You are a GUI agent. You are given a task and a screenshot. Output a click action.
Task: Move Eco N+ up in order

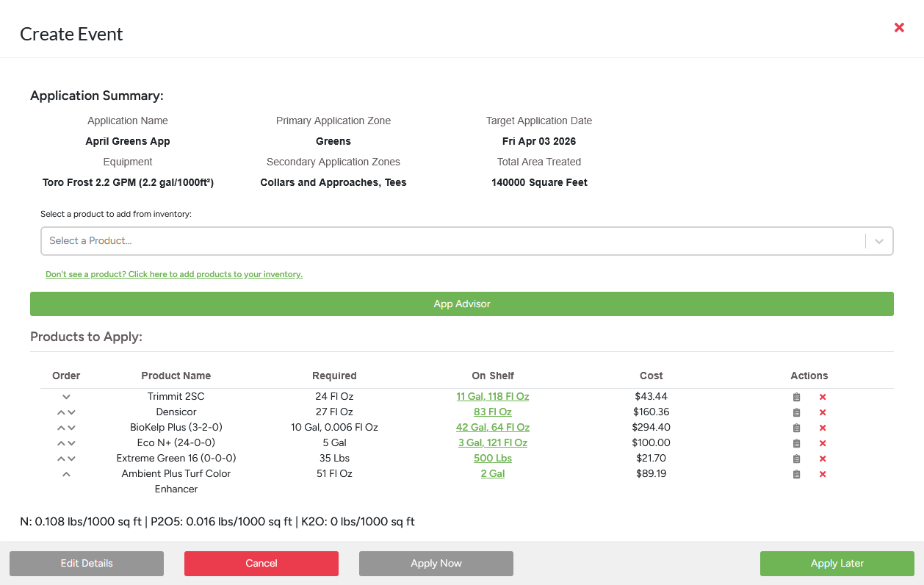[61, 443]
